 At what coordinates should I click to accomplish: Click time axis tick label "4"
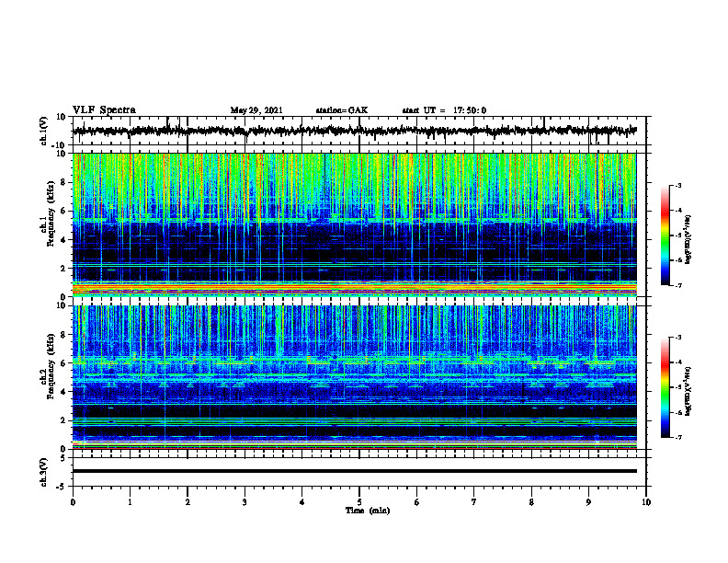point(302,502)
